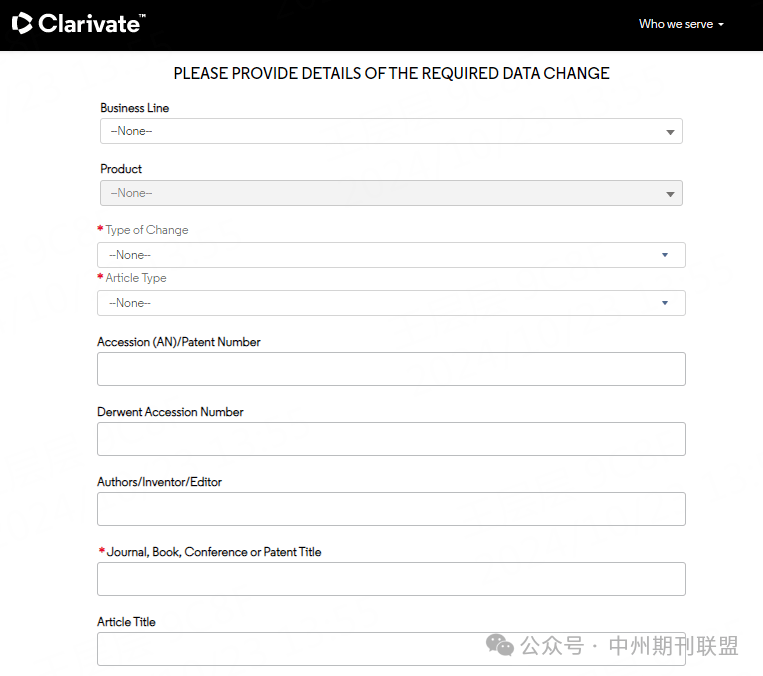The image size is (763, 676).
Task: Click the Clarivate logo
Action: tap(78, 23)
